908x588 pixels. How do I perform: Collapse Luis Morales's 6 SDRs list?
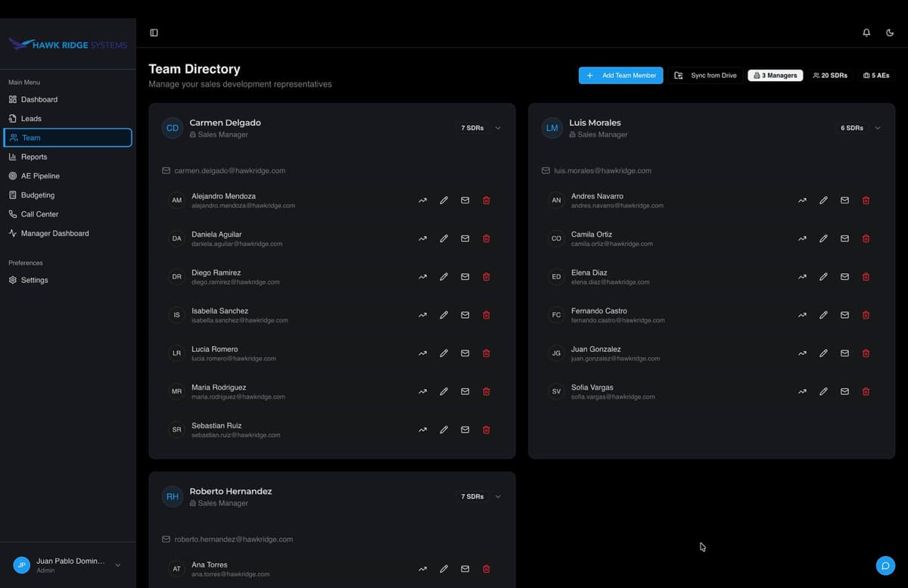[x=878, y=128]
